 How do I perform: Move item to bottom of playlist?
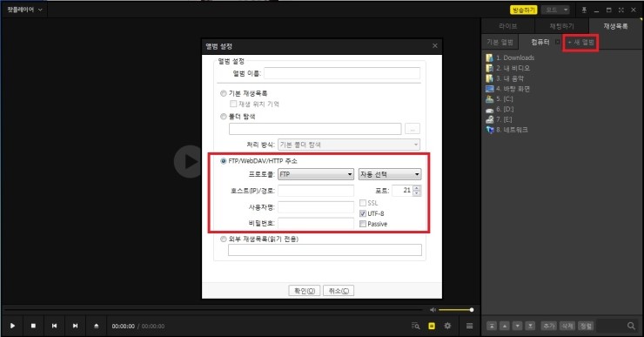(530, 326)
